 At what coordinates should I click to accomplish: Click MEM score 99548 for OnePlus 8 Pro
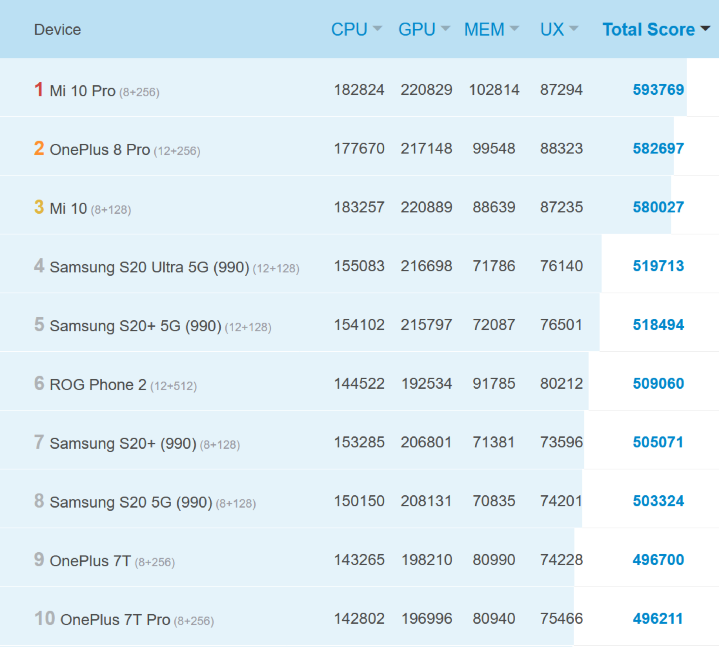pos(494,148)
